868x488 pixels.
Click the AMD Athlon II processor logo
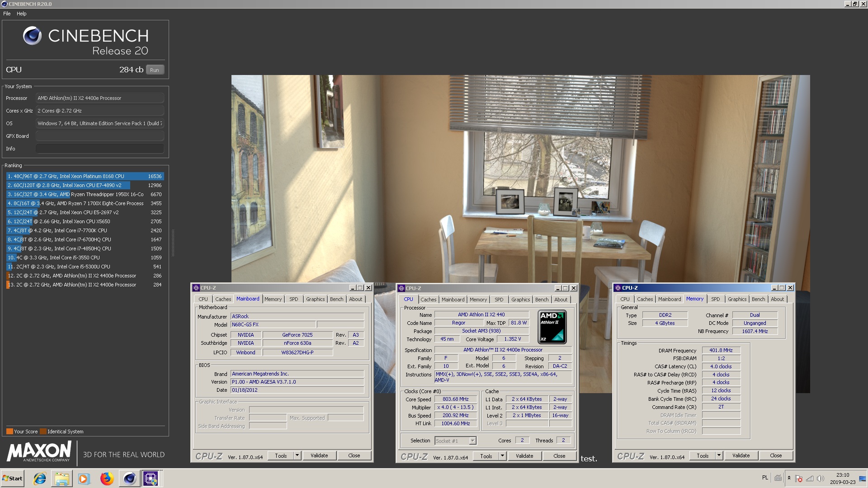[x=552, y=327]
